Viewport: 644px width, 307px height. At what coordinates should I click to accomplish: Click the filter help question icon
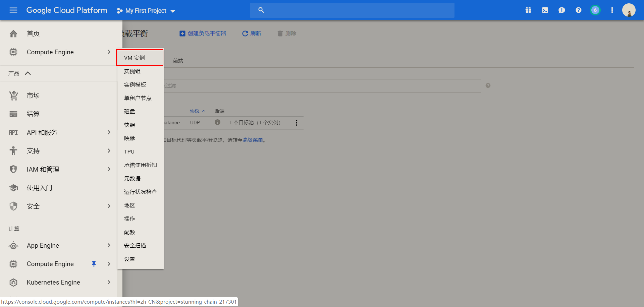[488, 85]
